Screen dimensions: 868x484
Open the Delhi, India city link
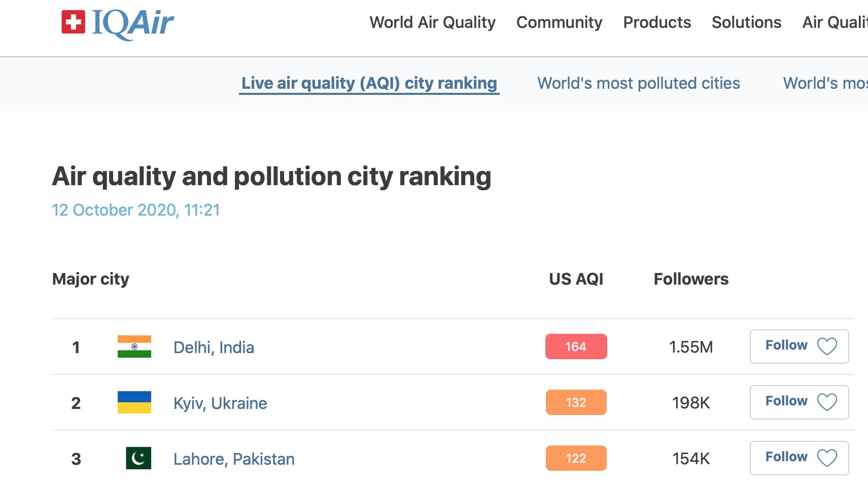[x=214, y=348]
